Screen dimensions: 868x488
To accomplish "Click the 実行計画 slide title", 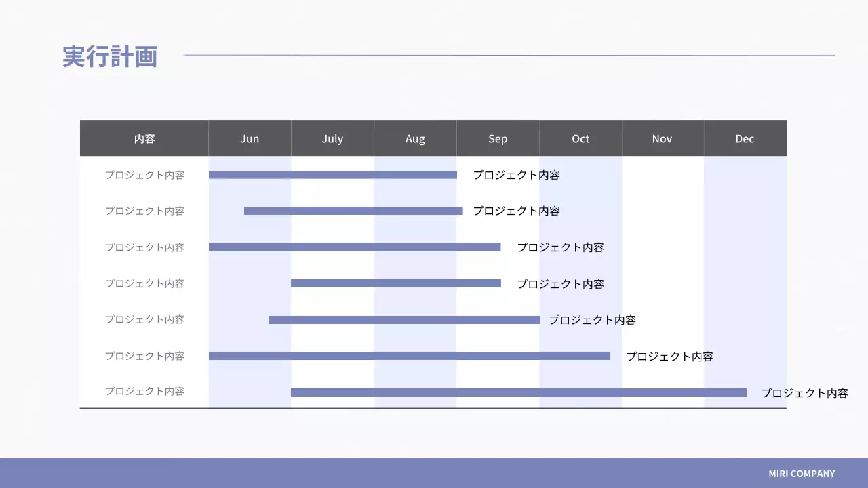I will tap(111, 58).
